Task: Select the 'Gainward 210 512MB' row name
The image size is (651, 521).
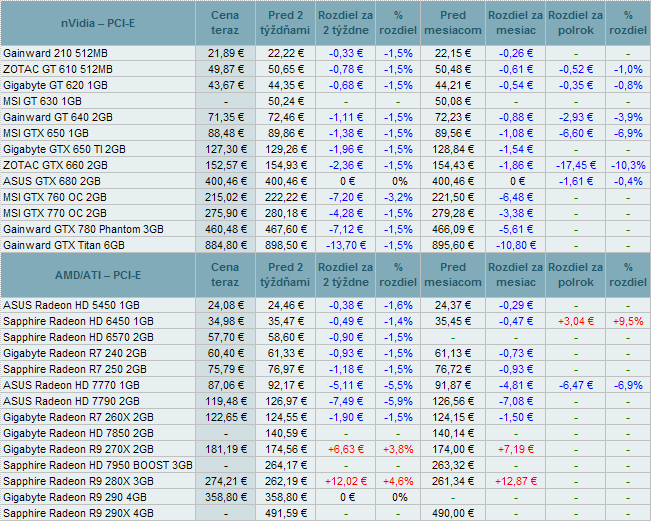Action: click(x=55, y=53)
